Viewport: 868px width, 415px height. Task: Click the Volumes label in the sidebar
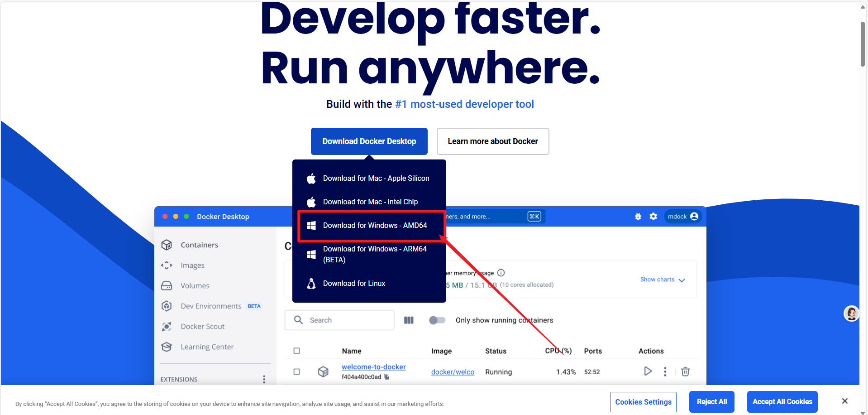point(195,286)
